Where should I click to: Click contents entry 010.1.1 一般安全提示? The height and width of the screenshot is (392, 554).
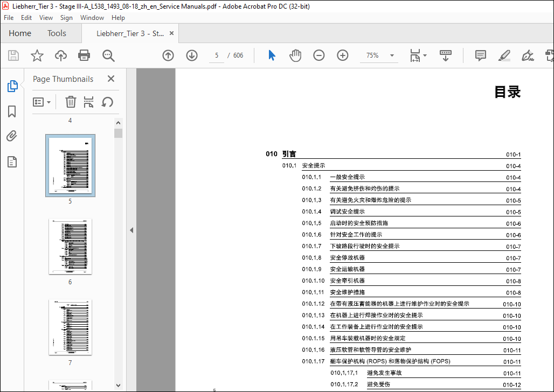(333, 177)
